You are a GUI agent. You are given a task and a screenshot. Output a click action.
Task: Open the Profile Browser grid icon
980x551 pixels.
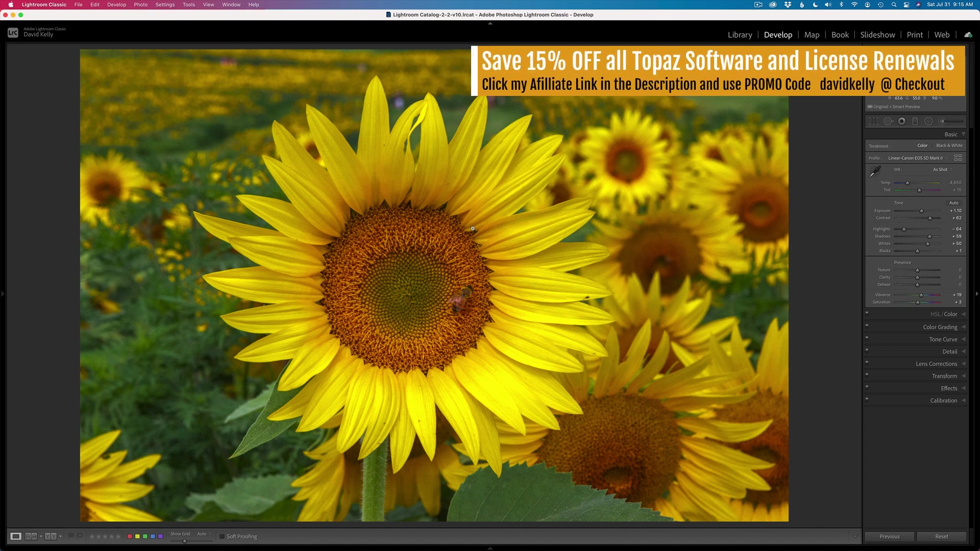[x=958, y=158]
